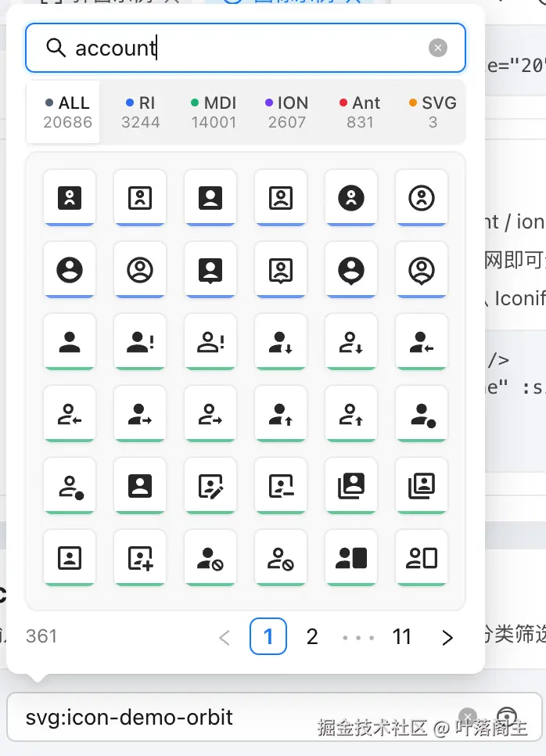Show the Ant 831 tab
546x756 pixels.
[360, 112]
